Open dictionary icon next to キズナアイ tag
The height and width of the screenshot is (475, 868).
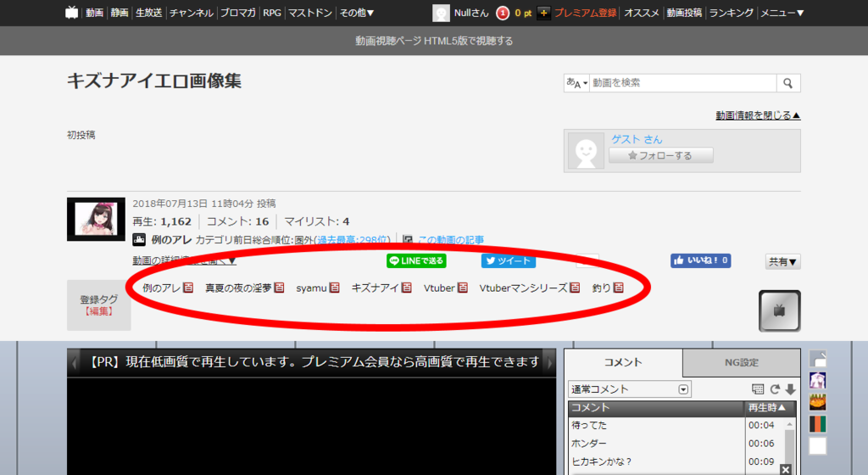[x=407, y=288]
